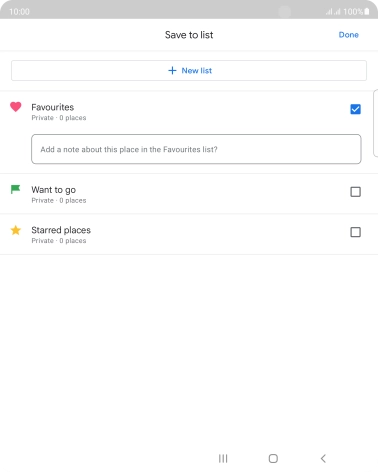
Task: Tap the home navigation button
Action: coord(273,458)
